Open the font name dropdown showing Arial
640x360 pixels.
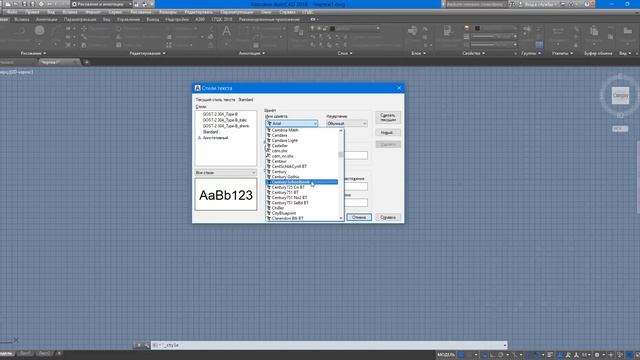click(292, 123)
